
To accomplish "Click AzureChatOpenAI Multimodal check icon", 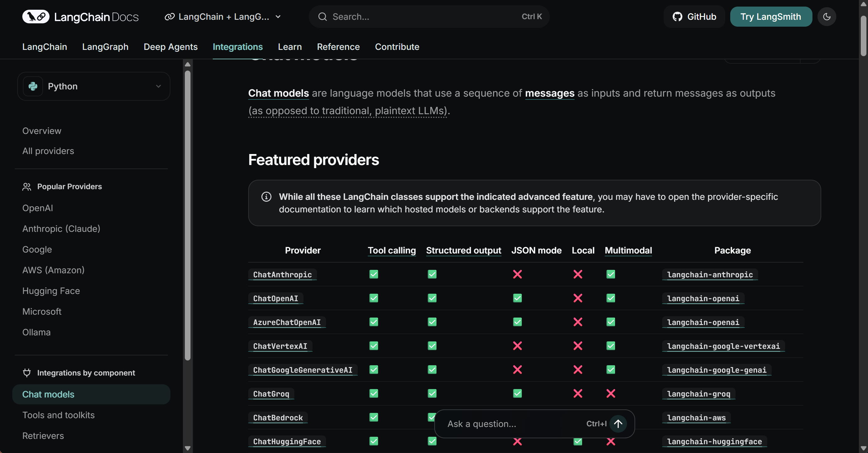I will [611, 322].
